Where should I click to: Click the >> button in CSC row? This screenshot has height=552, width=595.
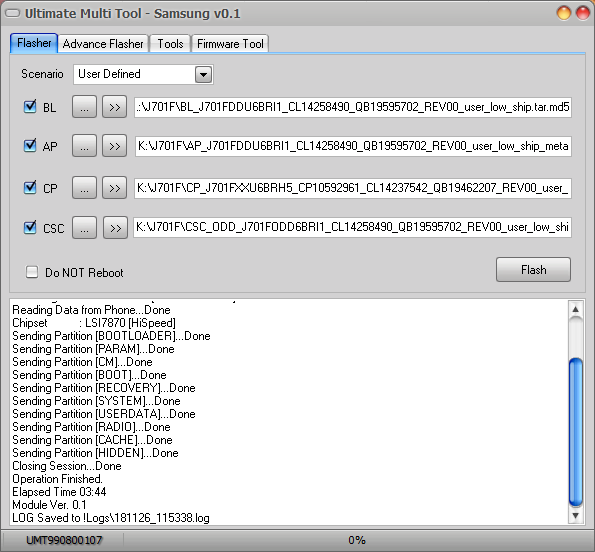(x=115, y=228)
